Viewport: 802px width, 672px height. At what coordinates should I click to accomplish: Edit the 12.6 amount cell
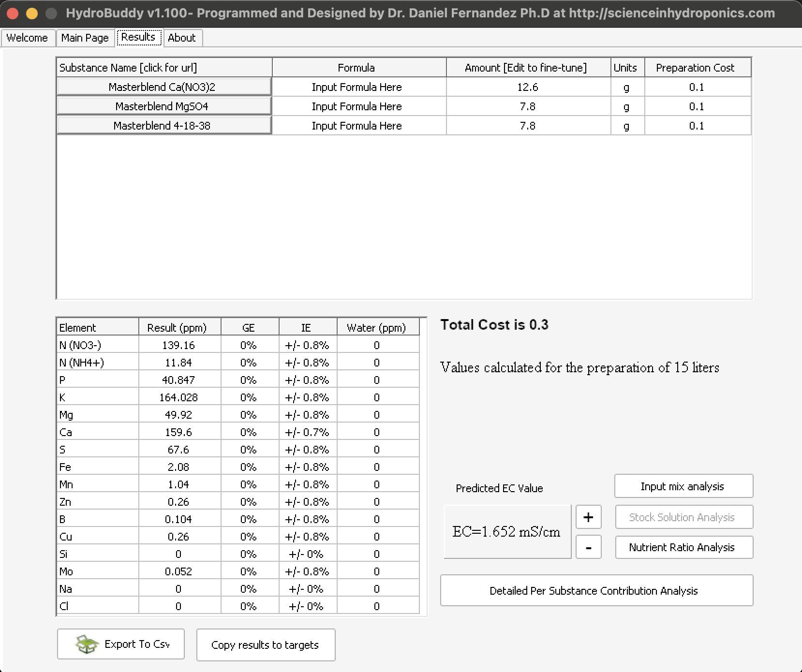tap(528, 87)
